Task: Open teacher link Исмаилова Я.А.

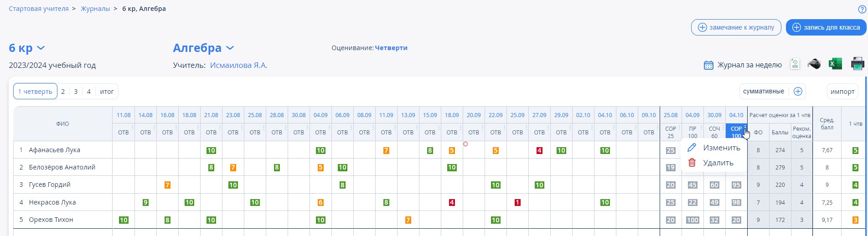Action: click(238, 65)
